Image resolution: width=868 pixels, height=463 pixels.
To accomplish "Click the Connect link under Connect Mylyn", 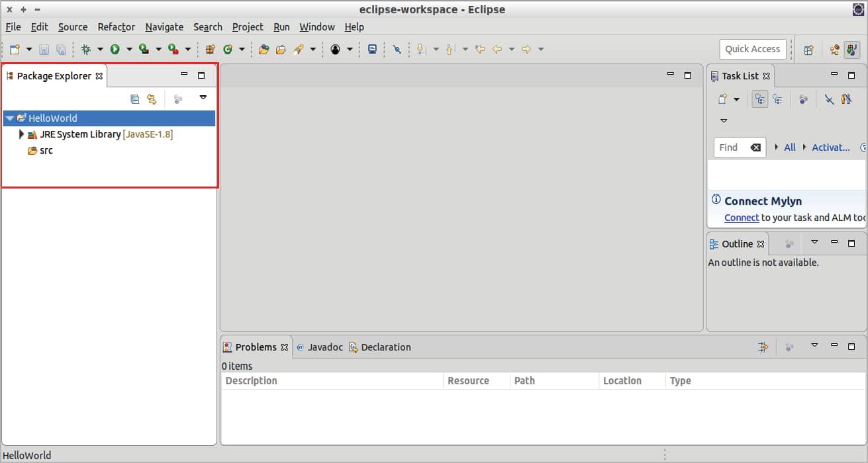I will click(742, 218).
